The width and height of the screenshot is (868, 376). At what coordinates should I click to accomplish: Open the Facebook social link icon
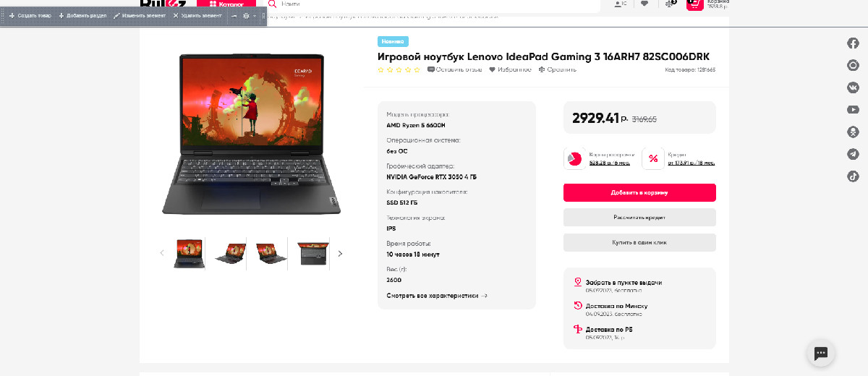click(854, 43)
